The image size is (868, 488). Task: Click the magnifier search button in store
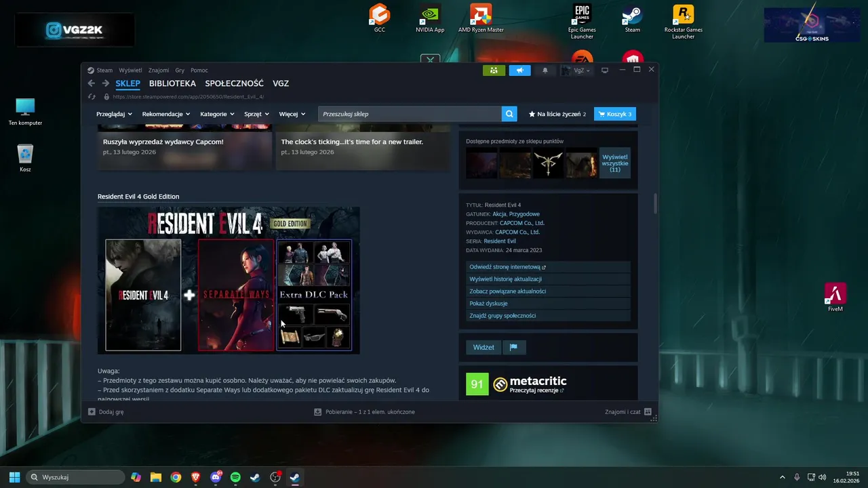(509, 114)
